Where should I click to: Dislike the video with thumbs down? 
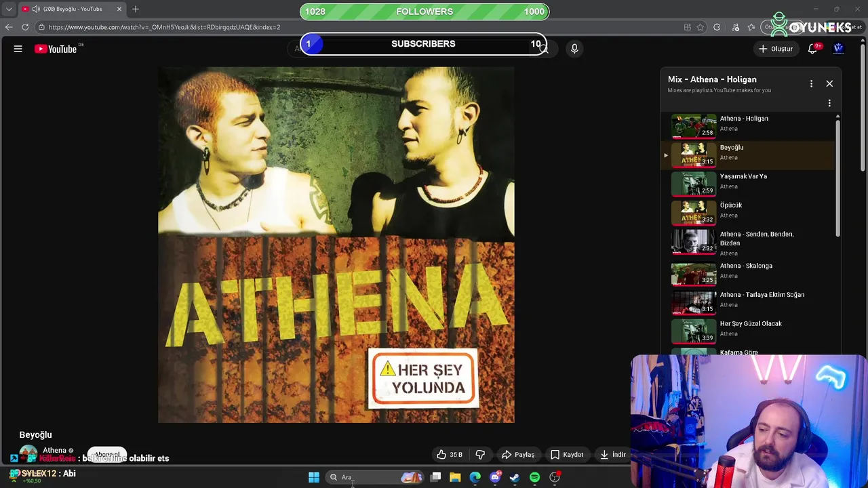pyautogui.click(x=480, y=455)
